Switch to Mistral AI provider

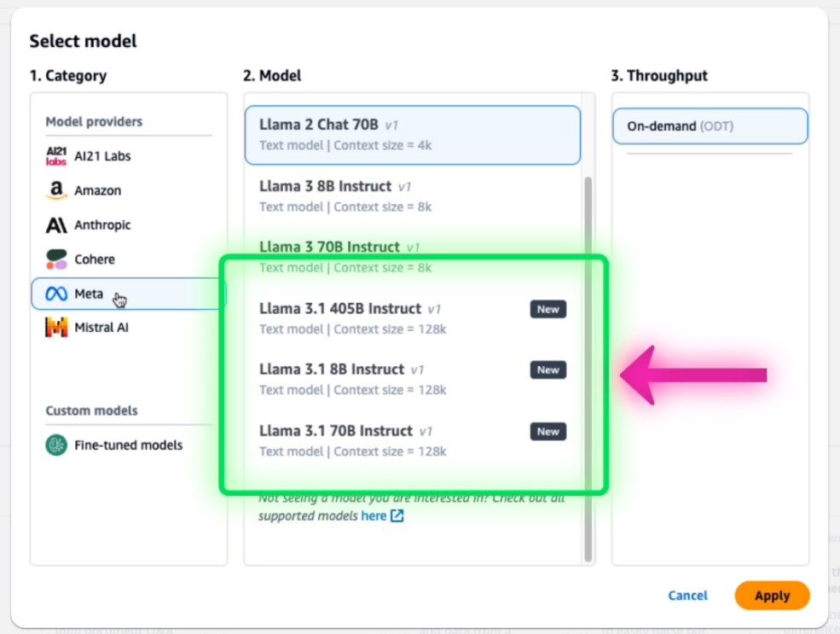(101, 327)
